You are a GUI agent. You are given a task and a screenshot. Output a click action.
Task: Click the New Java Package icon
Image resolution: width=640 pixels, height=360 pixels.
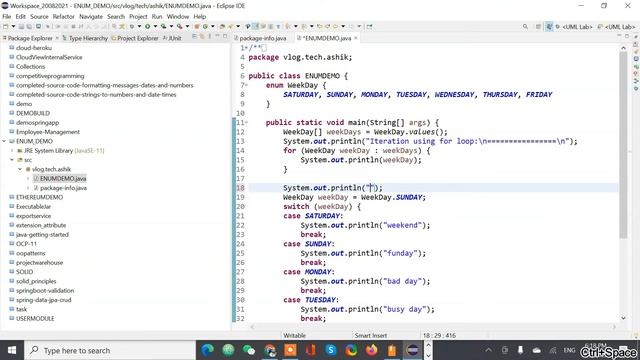click(197, 27)
